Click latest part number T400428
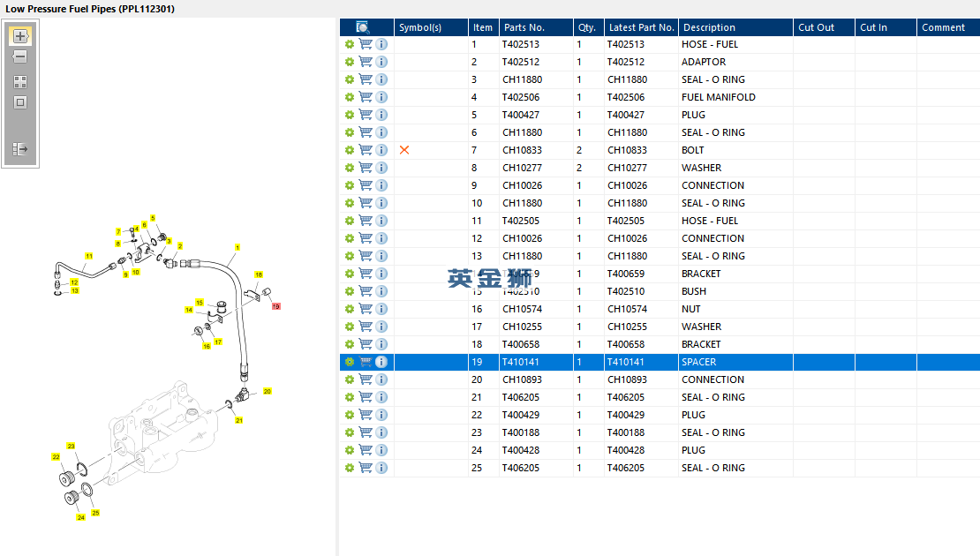 [626, 450]
